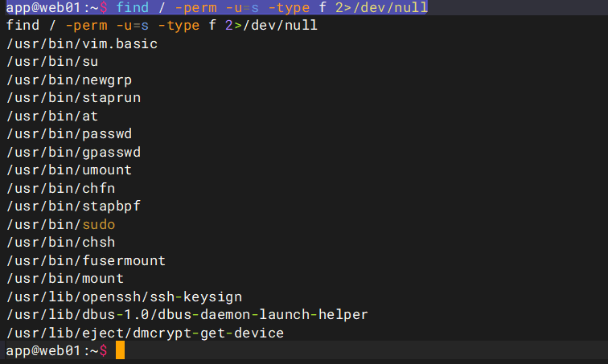Viewport: 608px width, 364px height.
Task: Click the /usr/bin/gpasswd path
Action: [73, 152]
